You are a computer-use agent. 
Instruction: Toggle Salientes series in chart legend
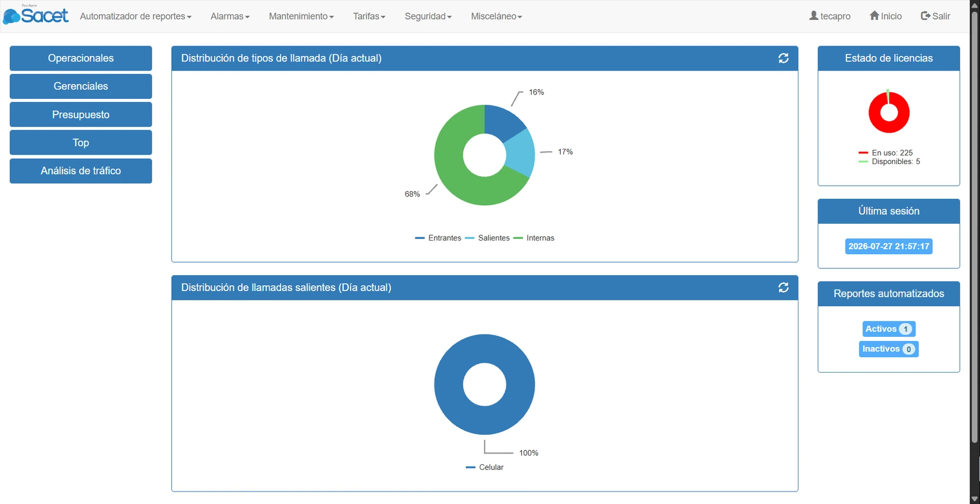[x=488, y=238]
